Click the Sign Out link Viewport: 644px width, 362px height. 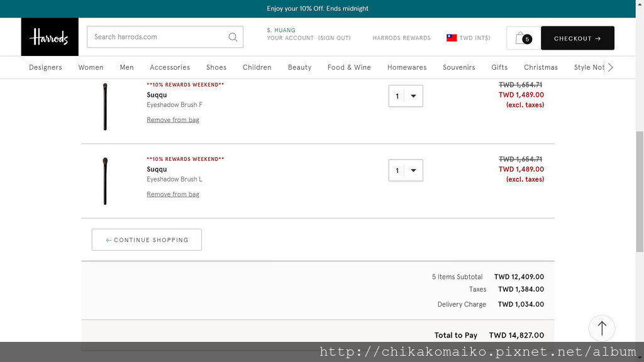click(x=335, y=38)
